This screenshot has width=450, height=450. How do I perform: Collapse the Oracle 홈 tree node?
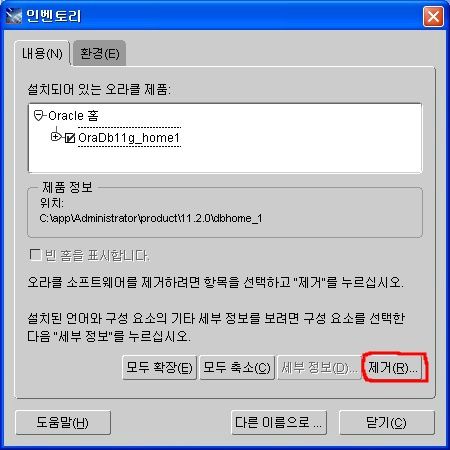[x=39, y=116]
